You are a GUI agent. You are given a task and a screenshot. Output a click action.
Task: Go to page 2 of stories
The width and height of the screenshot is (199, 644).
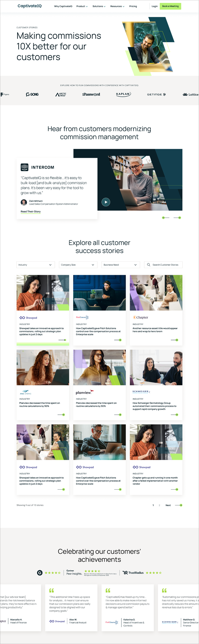[159, 505]
